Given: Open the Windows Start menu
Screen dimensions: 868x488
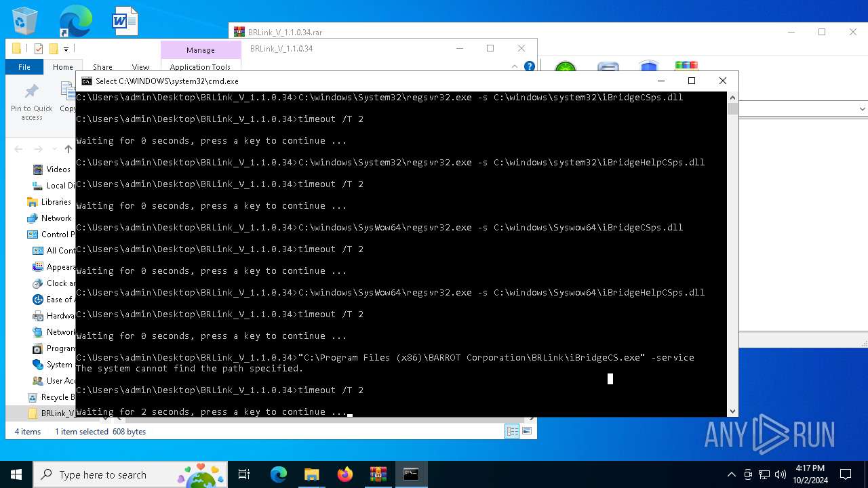Looking at the screenshot, I should click(16, 474).
